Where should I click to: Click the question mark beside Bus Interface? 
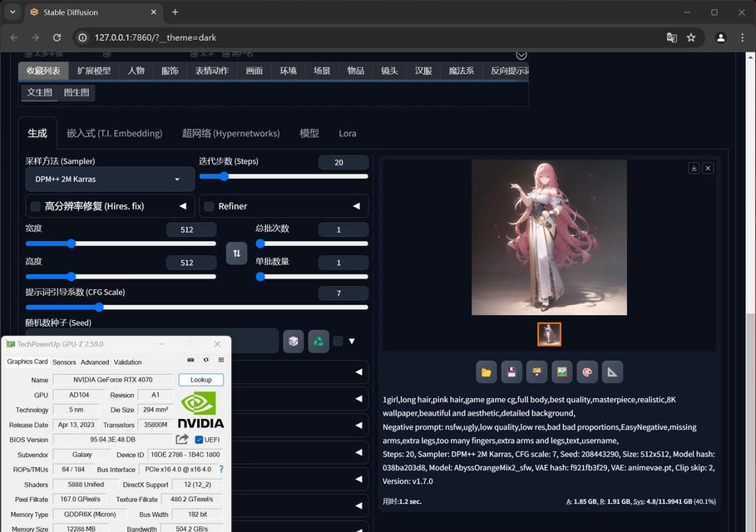pos(221,469)
